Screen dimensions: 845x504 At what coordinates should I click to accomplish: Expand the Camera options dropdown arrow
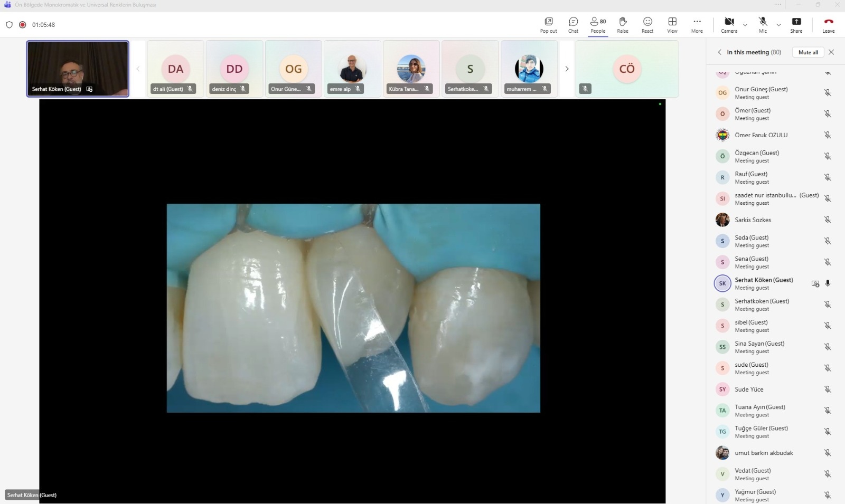click(x=745, y=25)
